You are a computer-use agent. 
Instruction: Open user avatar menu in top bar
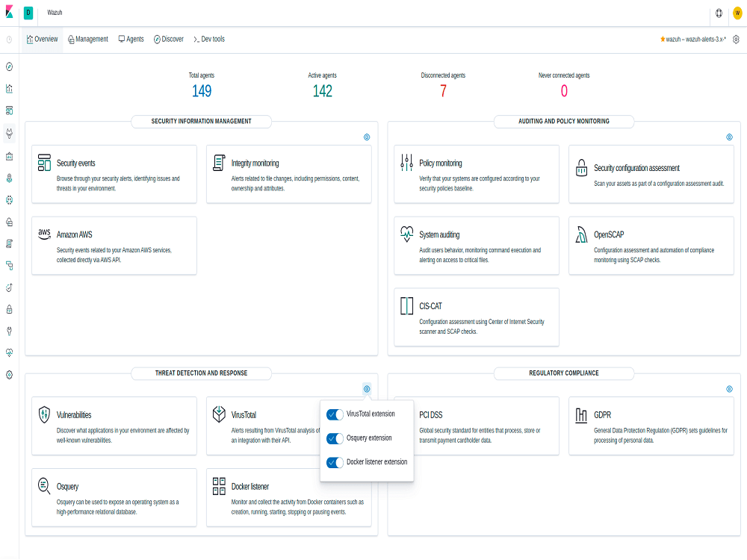pyautogui.click(x=737, y=13)
